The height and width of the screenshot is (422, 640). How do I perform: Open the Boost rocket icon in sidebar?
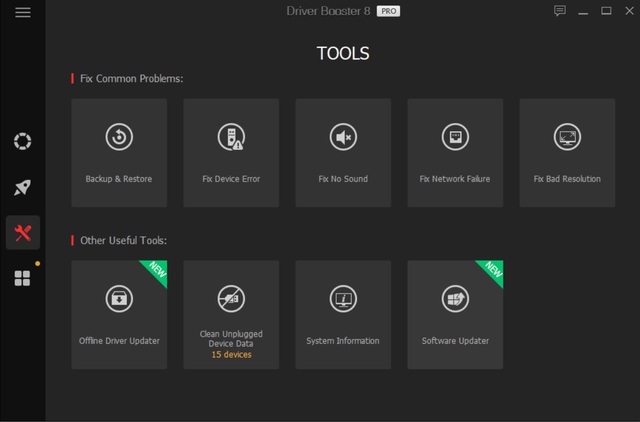point(22,187)
